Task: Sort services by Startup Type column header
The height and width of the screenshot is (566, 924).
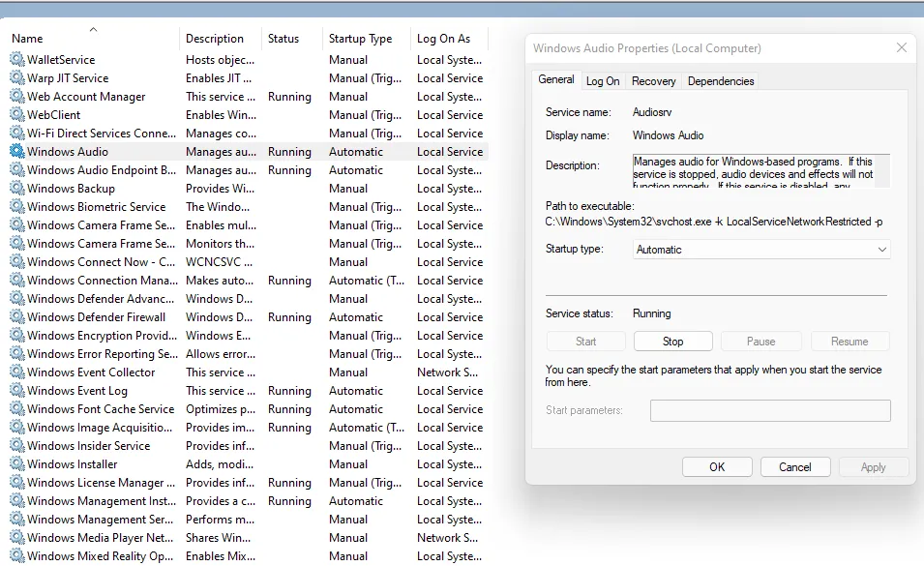Action: click(360, 39)
